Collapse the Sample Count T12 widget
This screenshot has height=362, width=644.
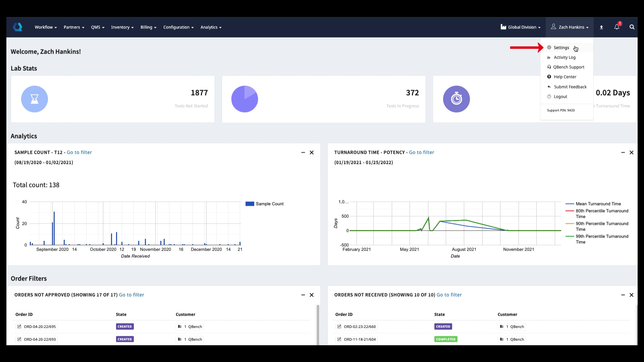pos(303,153)
